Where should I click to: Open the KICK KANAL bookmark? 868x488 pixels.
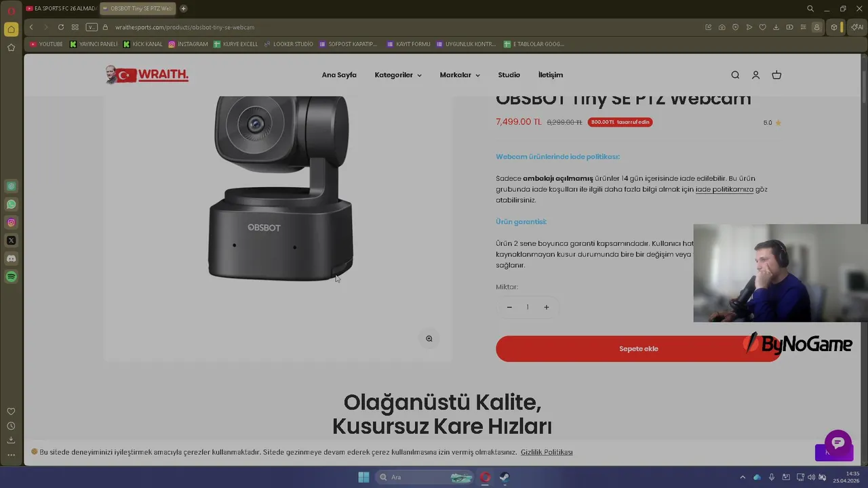pyautogui.click(x=143, y=44)
